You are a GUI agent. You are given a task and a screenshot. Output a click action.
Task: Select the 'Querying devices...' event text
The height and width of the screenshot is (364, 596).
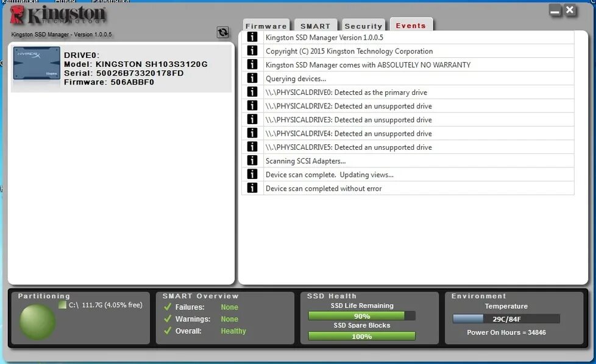point(296,79)
